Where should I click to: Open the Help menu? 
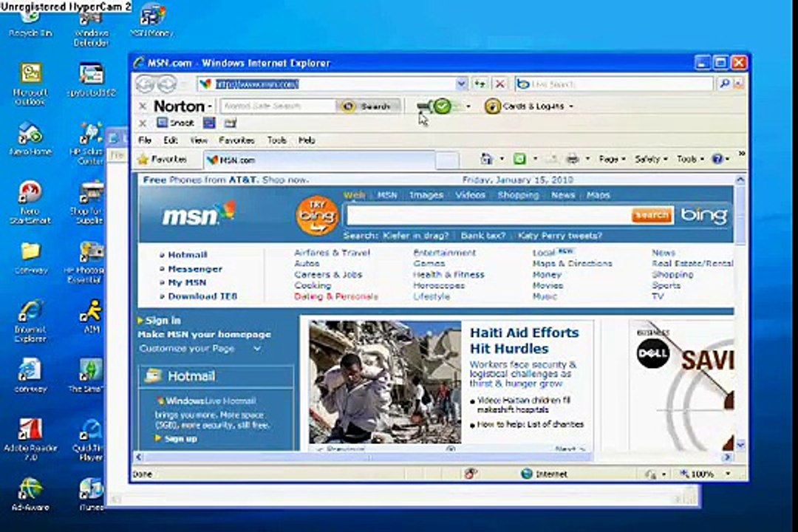pos(307,140)
